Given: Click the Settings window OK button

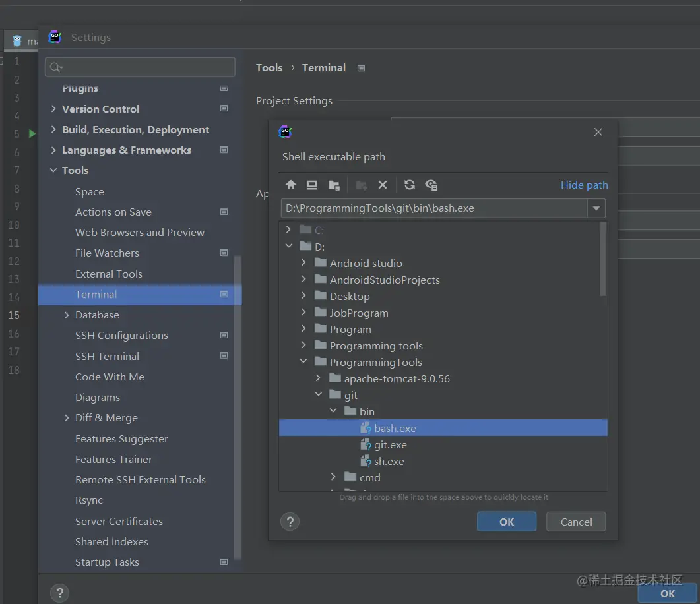Looking at the screenshot, I should 668,593.
